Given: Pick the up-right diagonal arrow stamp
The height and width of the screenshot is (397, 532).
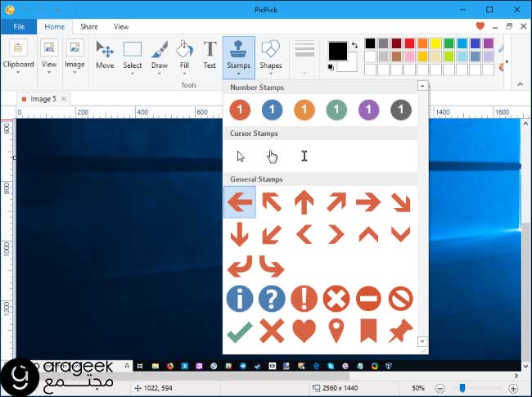Looking at the screenshot, I should (336, 202).
